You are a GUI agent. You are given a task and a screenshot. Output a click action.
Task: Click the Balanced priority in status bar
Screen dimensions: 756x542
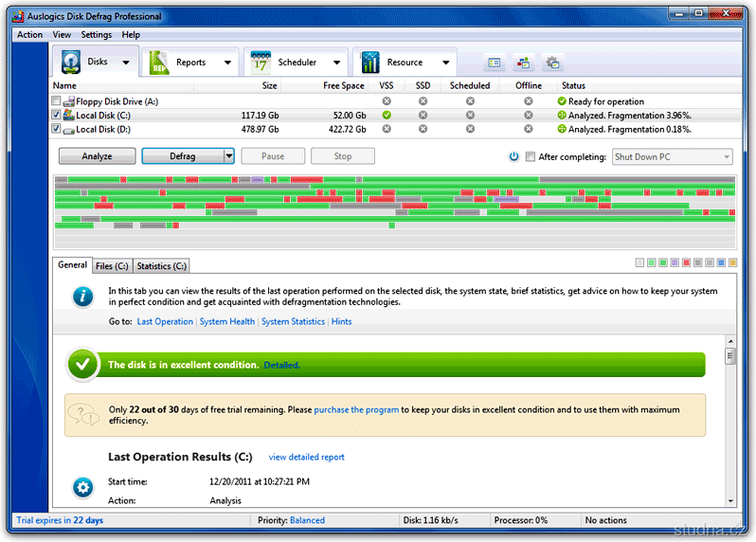click(307, 520)
